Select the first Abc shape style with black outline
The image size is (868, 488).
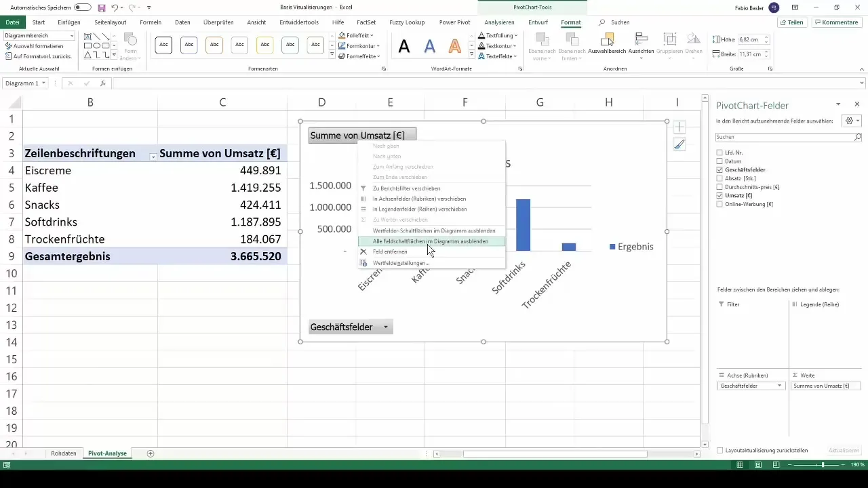click(163, 45)
